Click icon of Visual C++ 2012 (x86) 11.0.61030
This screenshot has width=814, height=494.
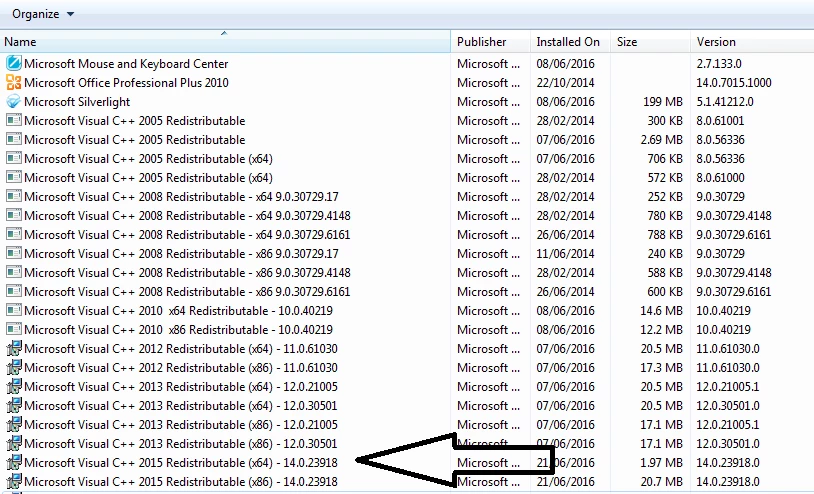13,367
